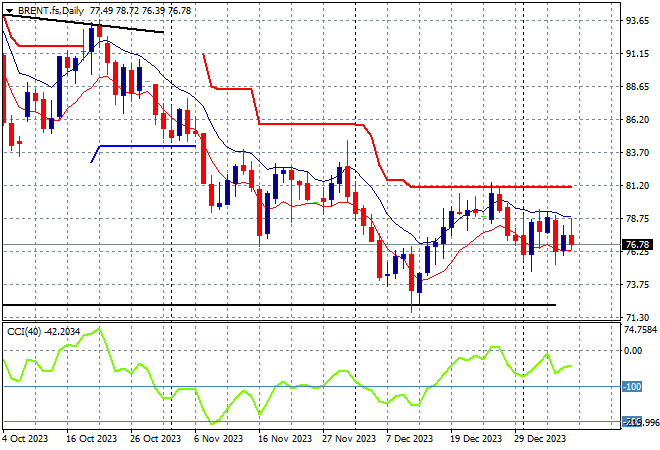The height and width of the screenshot is (450, 660).
Task: Select the black descending trendline at top left
Action: coord(83,24)
